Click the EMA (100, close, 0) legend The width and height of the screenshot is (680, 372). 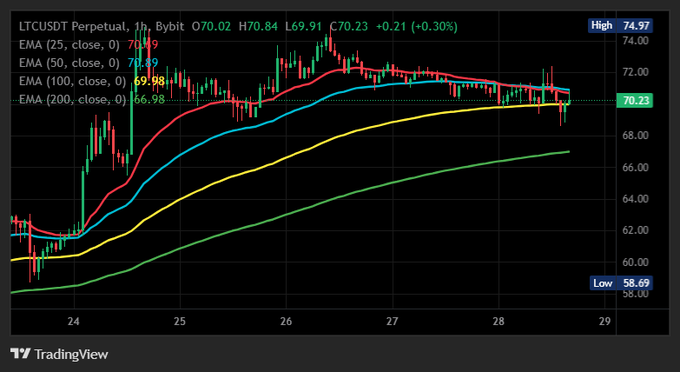[72, 81]
